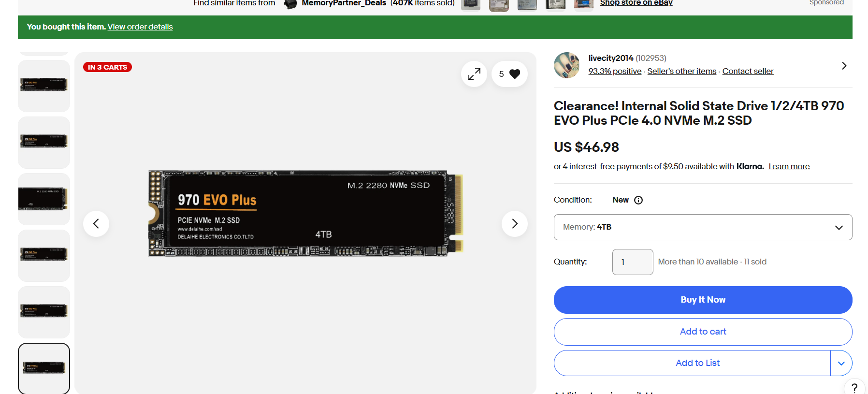868x394 pixels.
Task: Open the MemoryPartner_Deals store logo
Action: tap(290, 4)
